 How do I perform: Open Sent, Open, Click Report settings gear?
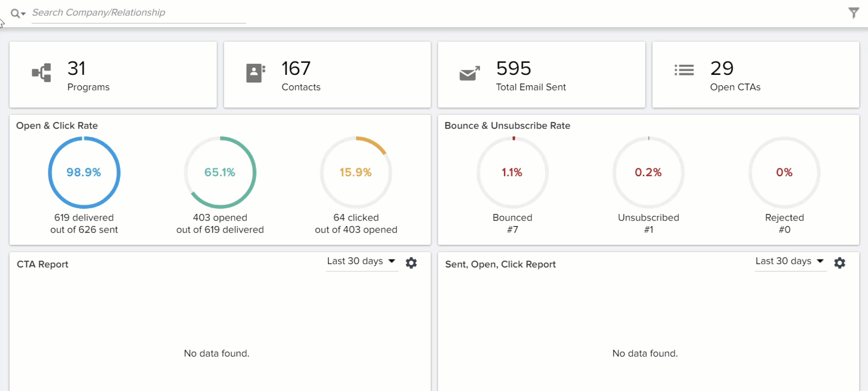coord(840,263)
